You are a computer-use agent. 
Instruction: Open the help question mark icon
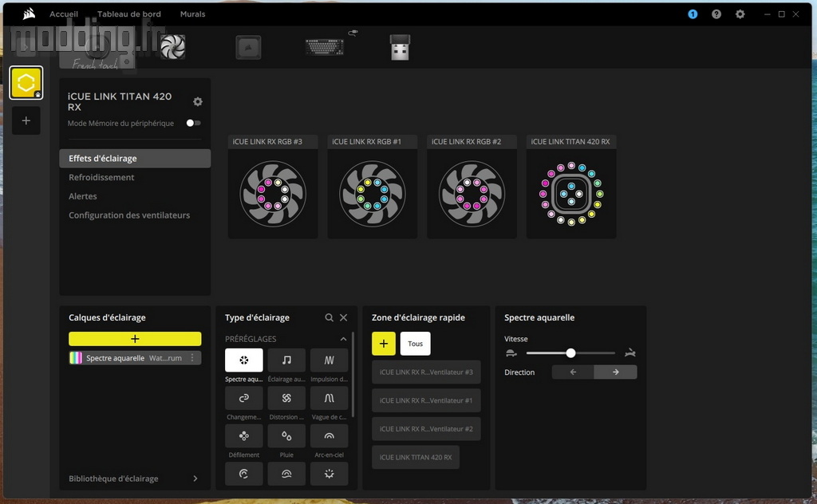(716, 14)
